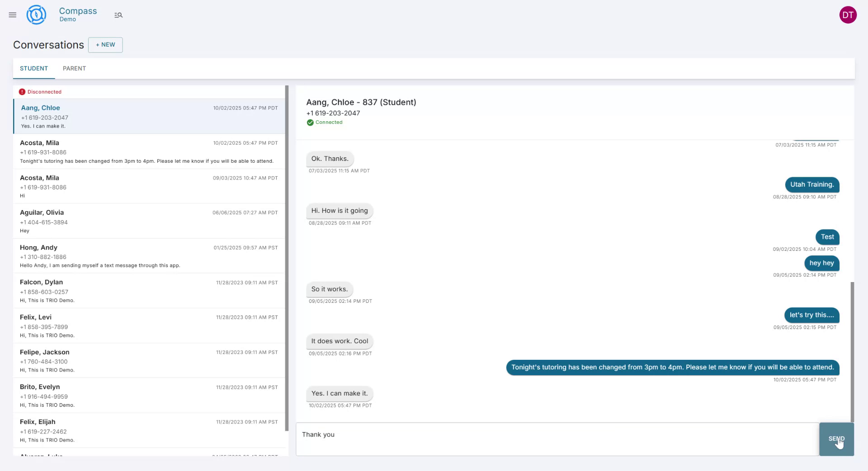The image size is (868, 471).
Task: Open the conversation with Acosta, Mila
Action: (x=149, y=151)
